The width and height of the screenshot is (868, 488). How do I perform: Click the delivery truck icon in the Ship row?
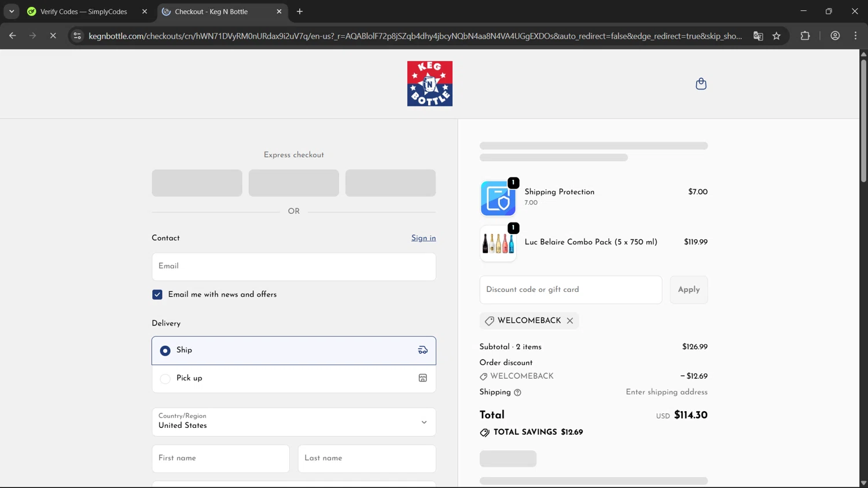423,350
